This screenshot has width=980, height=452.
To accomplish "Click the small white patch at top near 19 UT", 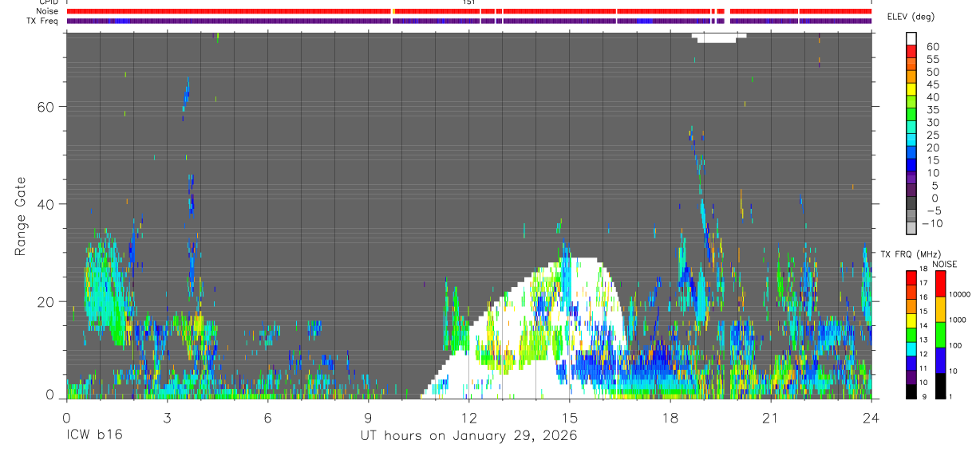I will 719,37.
